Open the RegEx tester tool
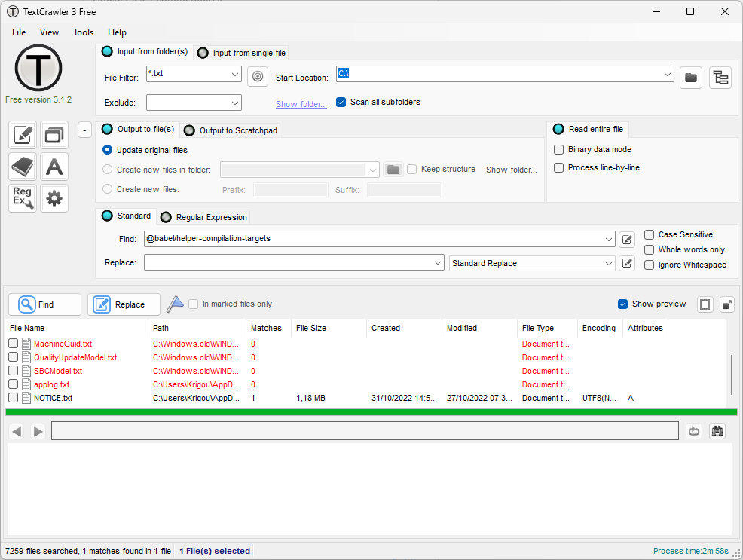 pyautogui.click(x=23, y=198)
